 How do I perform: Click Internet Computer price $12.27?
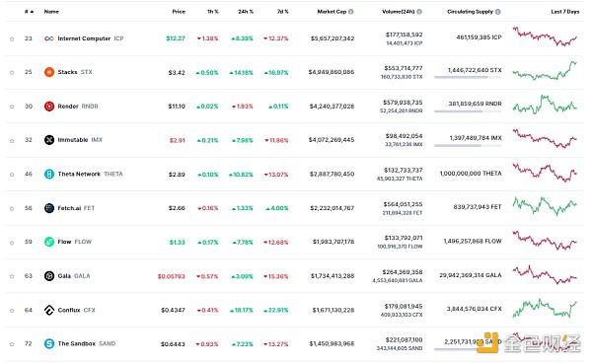(176, 38)
